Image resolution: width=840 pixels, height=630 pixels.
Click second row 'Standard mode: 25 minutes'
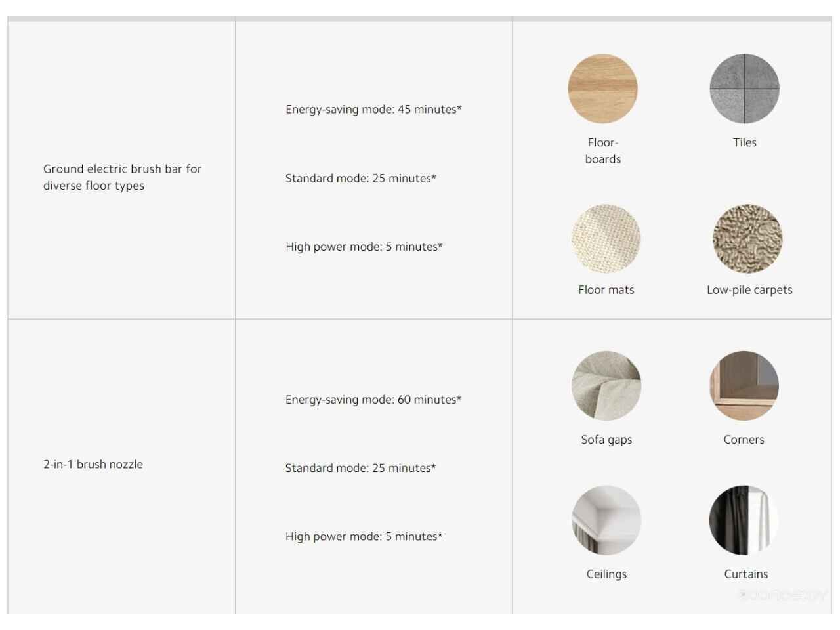point(360,468)
